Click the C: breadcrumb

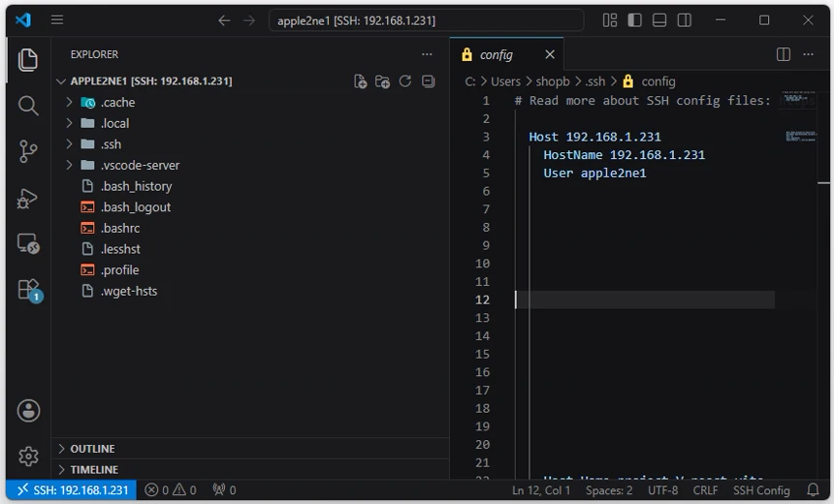pos(470,81)
